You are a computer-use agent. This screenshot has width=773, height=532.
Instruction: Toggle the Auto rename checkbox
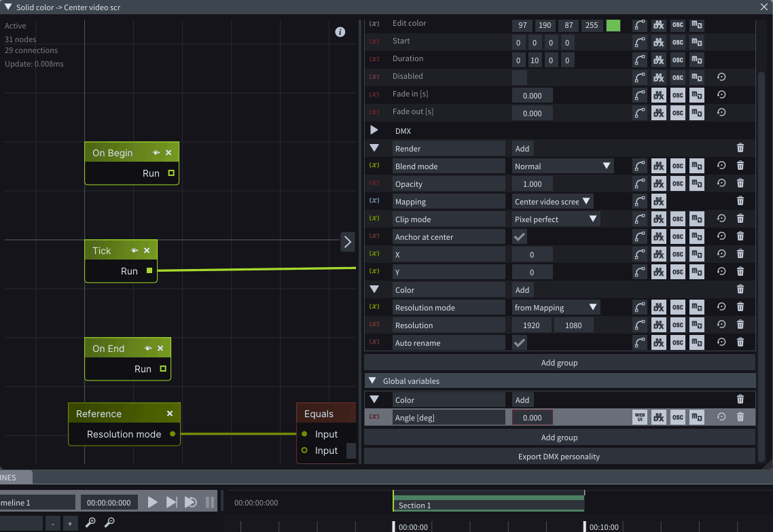[x=520, y=343]
